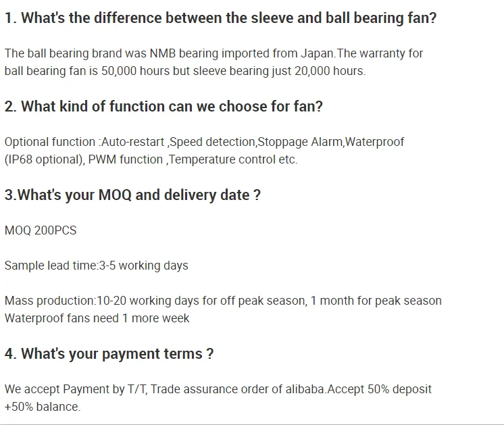Select the MOQ and delivery date heading

(132, 195)
